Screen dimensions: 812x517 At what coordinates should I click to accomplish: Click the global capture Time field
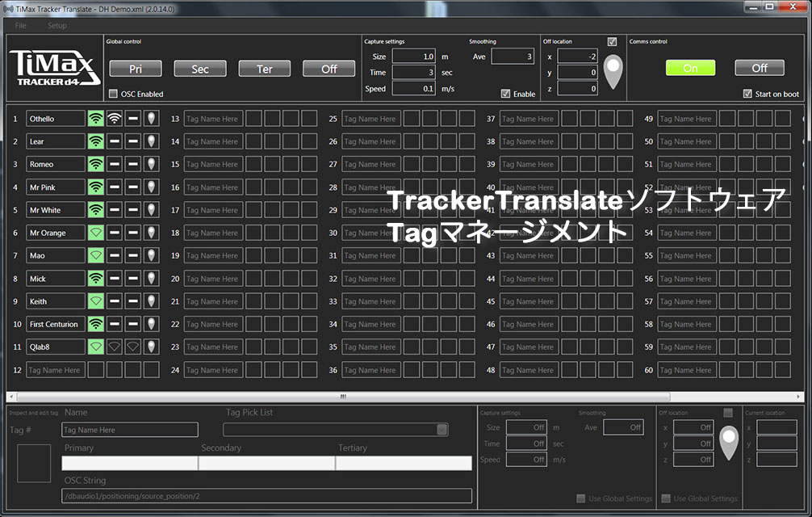(x=413, y=73)
